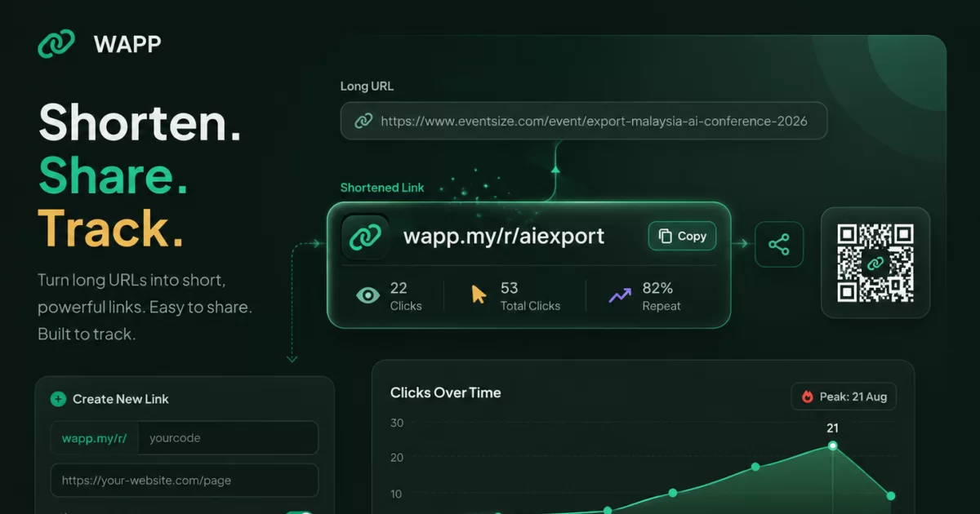Click the wapp.my/r/ prefix label
The image size is (980, 514).
[x=94, y=438]
